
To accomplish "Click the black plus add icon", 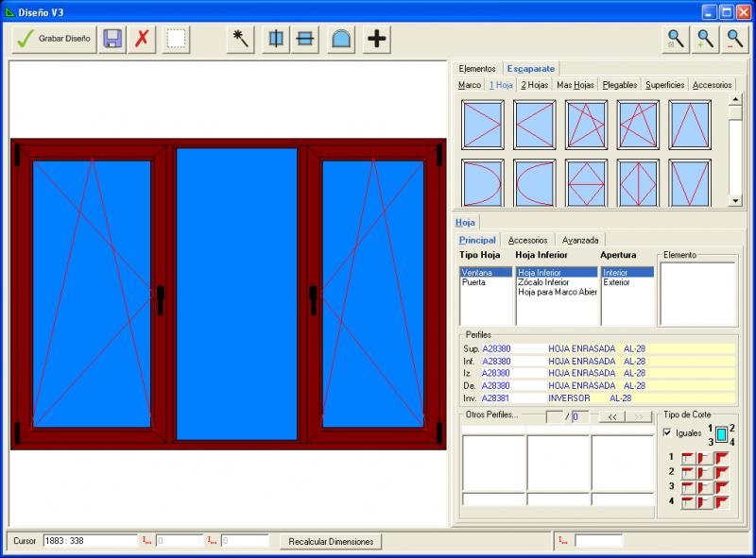I will click(x=377, y=39).
